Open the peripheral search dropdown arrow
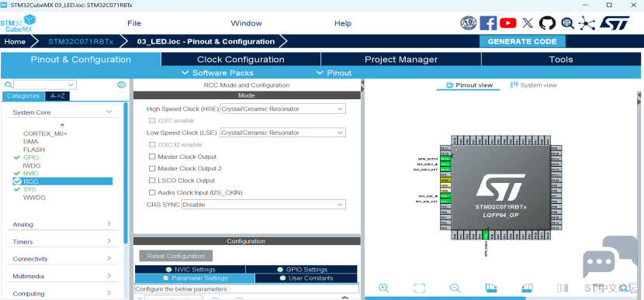Screen dimensions: 644x300 click(71, 85)
